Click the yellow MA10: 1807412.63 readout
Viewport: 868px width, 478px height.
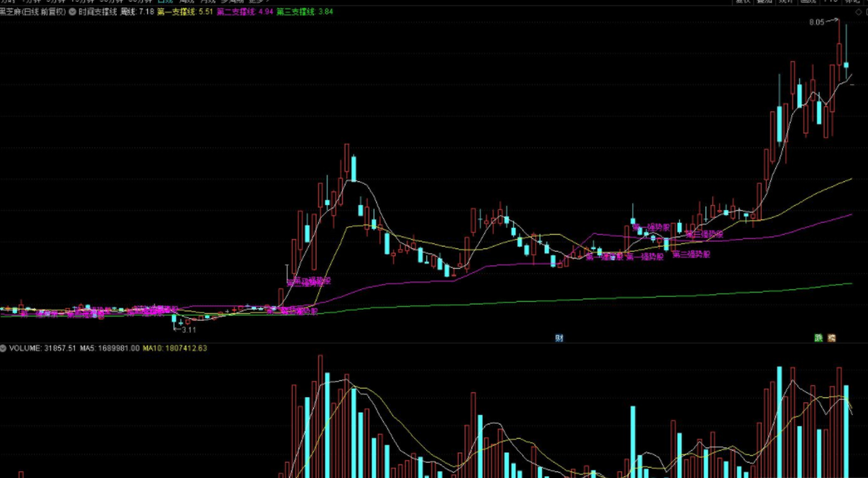click(175, 348)
